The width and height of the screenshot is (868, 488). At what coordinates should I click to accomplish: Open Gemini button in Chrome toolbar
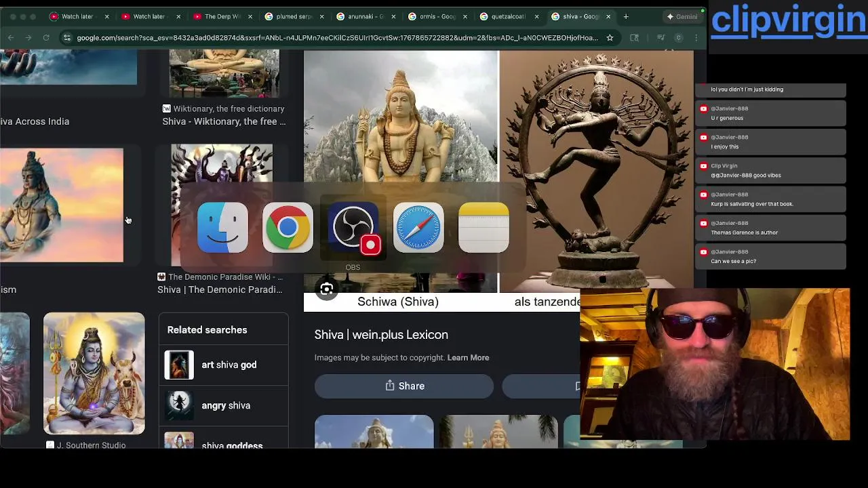tap(682, 16)
